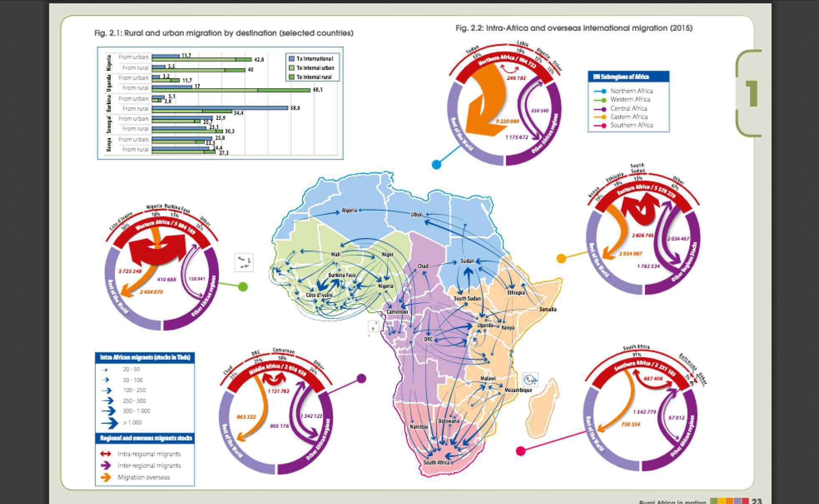Click the 'South Africa' label on the map
The width and height of the screenshot is (819, 504).
click(436, 462)
